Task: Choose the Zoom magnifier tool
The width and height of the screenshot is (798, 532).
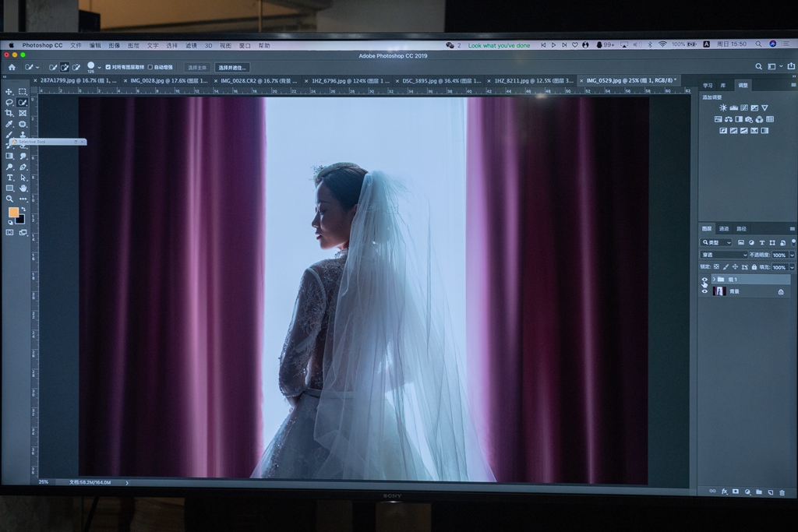Action: (9, 199)
